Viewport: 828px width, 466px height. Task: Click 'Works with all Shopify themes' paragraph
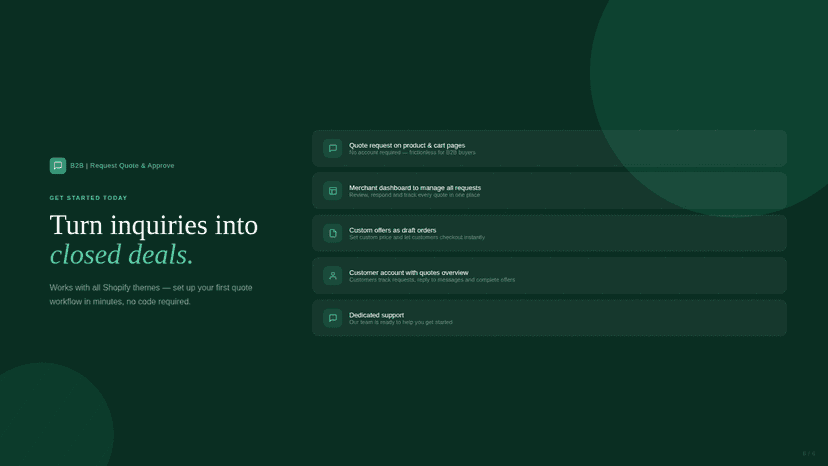point(151,294)
